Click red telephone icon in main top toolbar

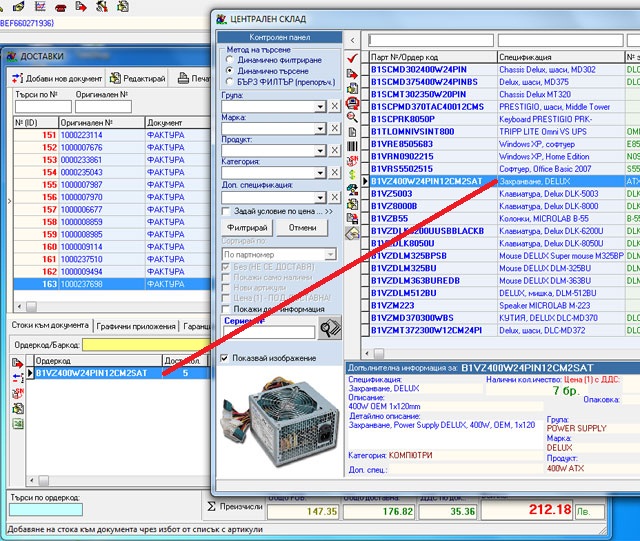(60, 7)
